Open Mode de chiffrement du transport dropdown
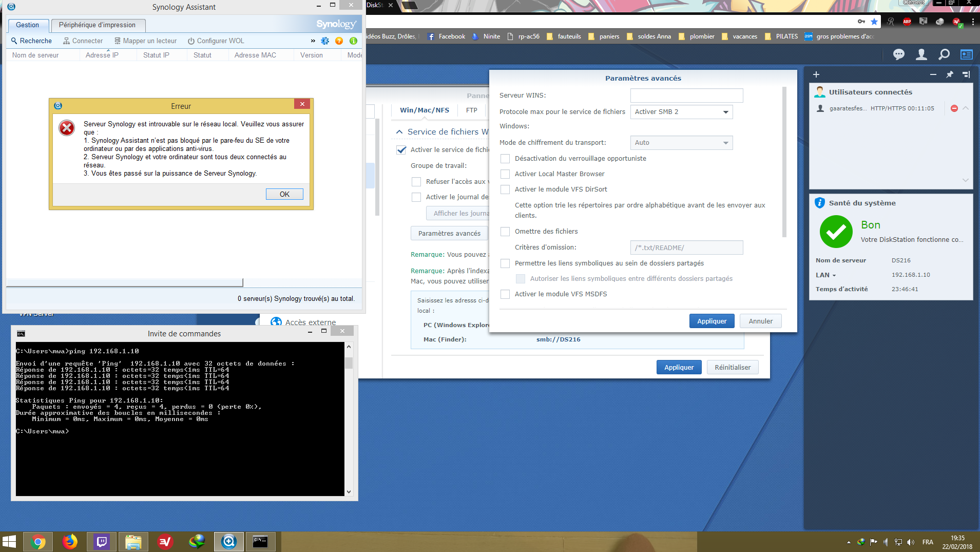This screenshot has width=980, height=552. click(x=681, y=143)
